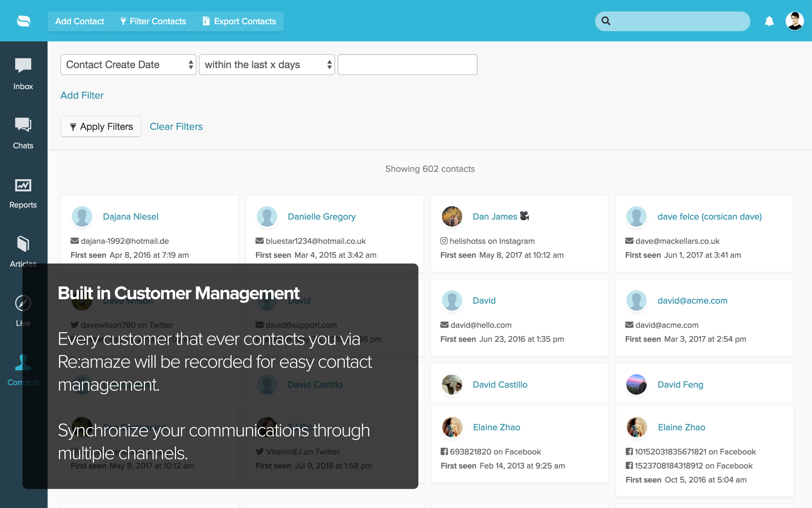
Task: Open the Contact Create Date dropdown
Action: click(x=128, y=64)
